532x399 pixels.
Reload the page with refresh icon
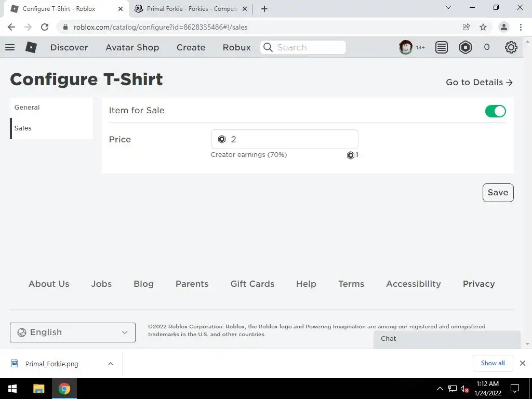coord(45,27)
